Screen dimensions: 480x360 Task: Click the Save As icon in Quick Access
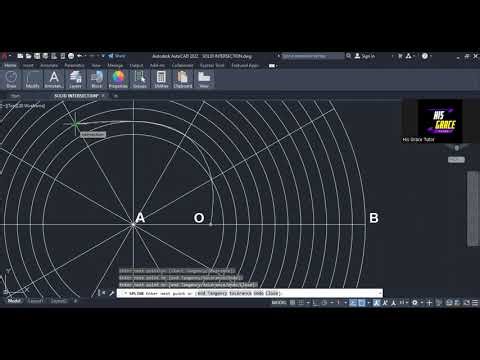tap(45, 56)
